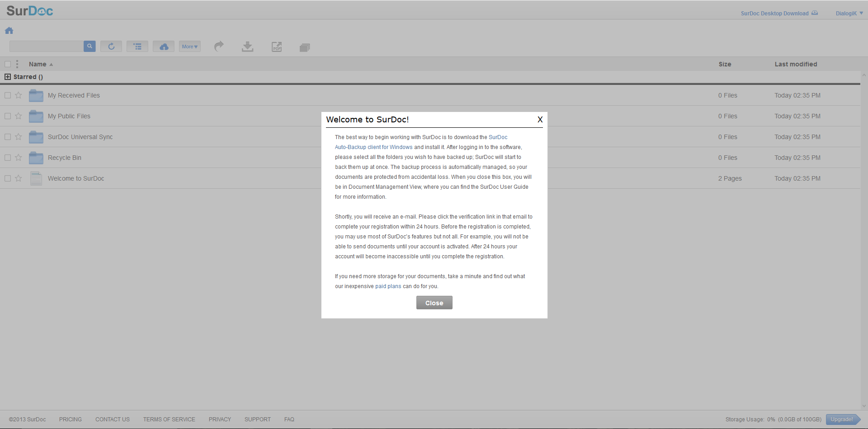The width and height of the screenshot is (868, 429).
Task: Open the More dropdown in toolbar
Action: (x=190, y=46)
